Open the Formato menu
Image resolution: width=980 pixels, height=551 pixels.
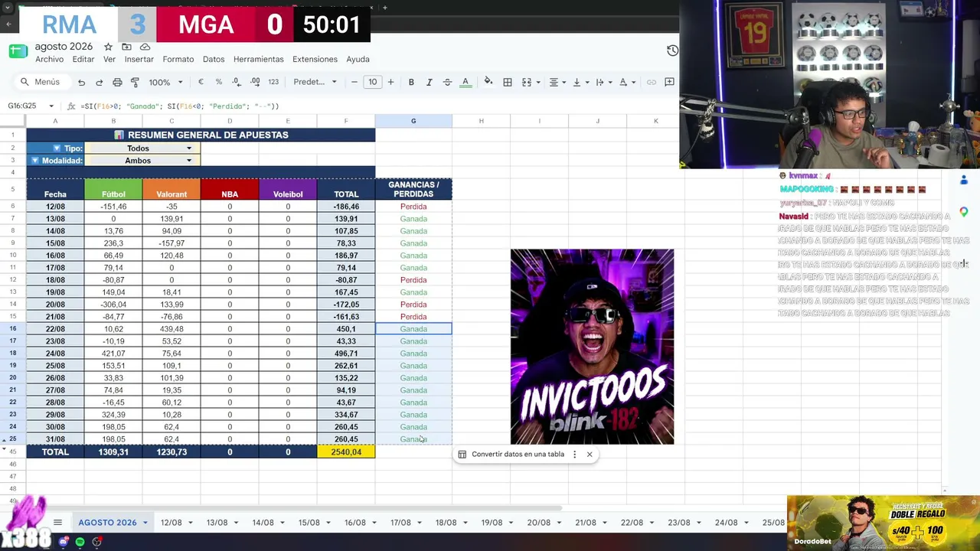tap(178, 60)
